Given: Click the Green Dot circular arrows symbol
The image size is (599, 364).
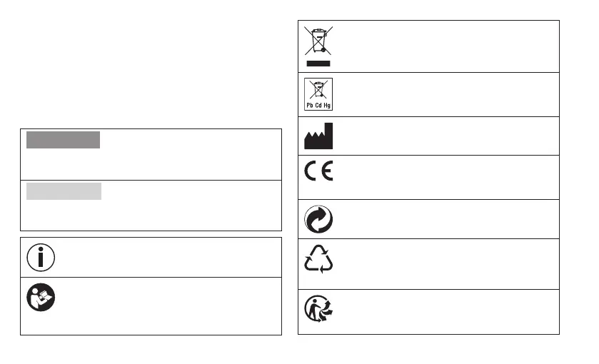Looking at the screenshot, I should coord(318,220).
